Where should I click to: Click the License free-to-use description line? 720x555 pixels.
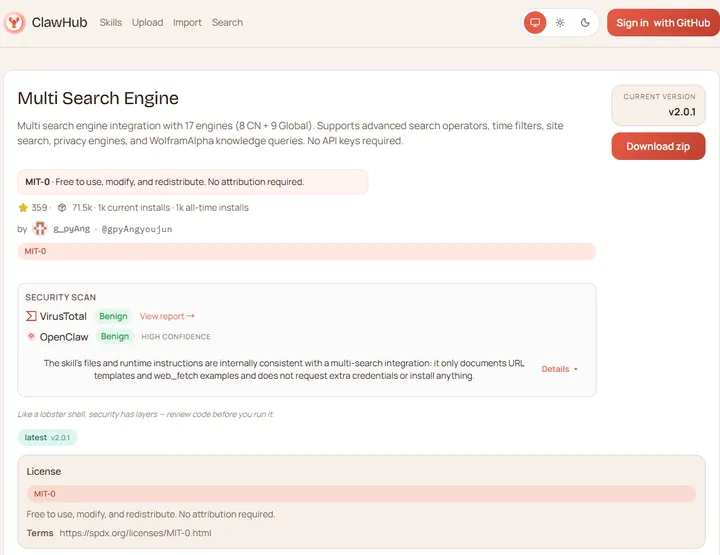(151, 514)
